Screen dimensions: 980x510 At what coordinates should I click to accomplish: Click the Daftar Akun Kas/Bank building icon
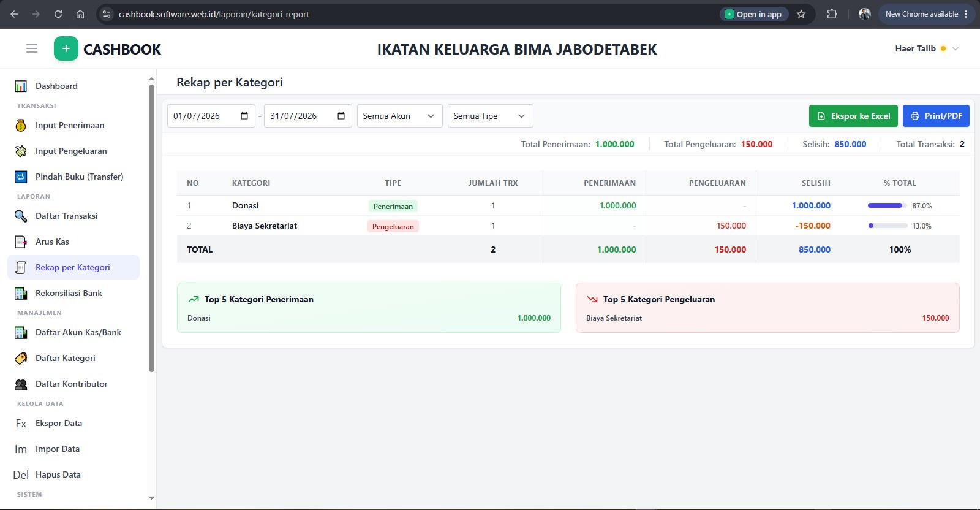tap(21, 333)
